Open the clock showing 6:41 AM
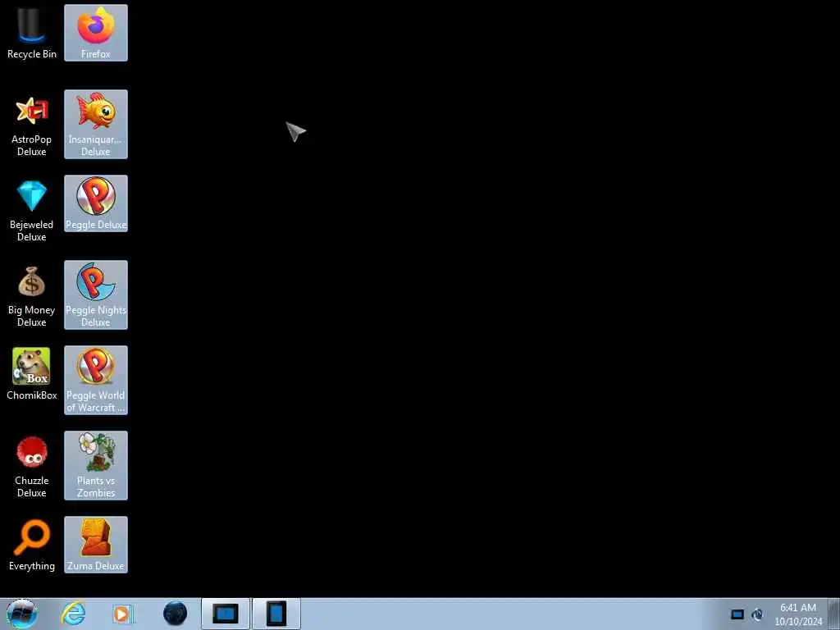 point(798,614)
